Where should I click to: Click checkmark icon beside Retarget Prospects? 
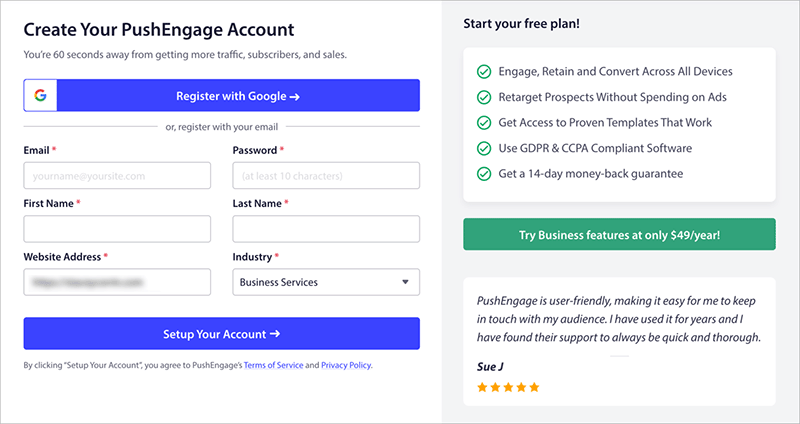(x=484, y=98)
